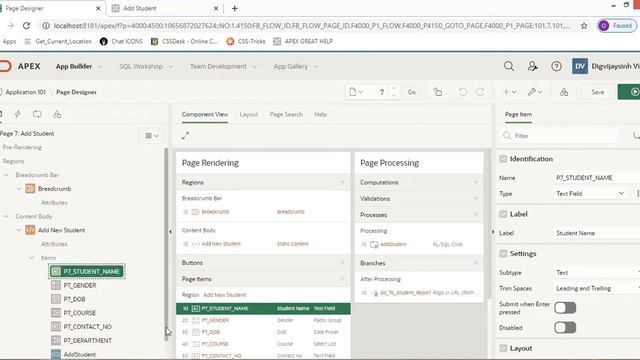The width and height of the screenshot is (640, 360).
Task: Click the expand component view arrows icon
Action: 185,136
